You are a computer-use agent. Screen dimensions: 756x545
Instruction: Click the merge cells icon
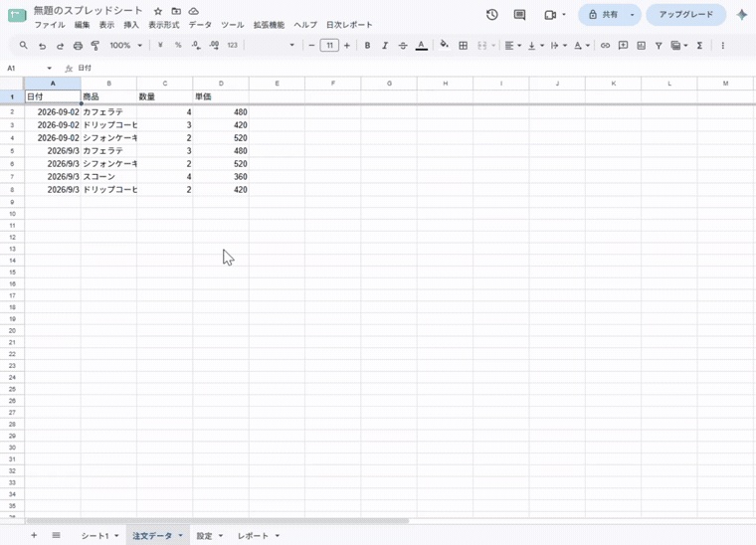tap(481, 46)
